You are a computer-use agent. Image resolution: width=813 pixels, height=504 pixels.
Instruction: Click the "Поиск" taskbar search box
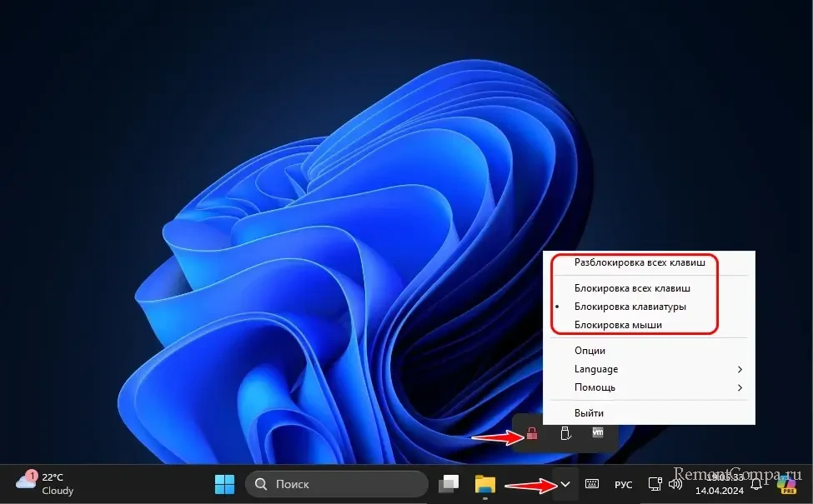point(336,484)
